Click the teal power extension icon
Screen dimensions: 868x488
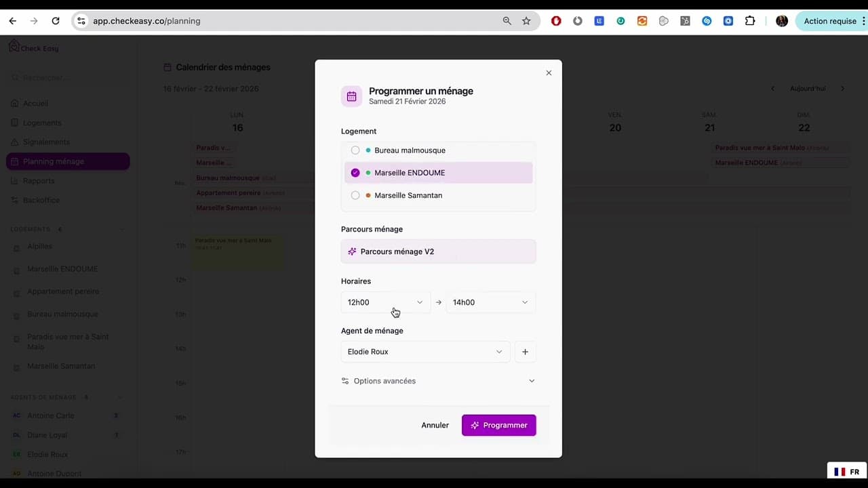click(620, 21)
